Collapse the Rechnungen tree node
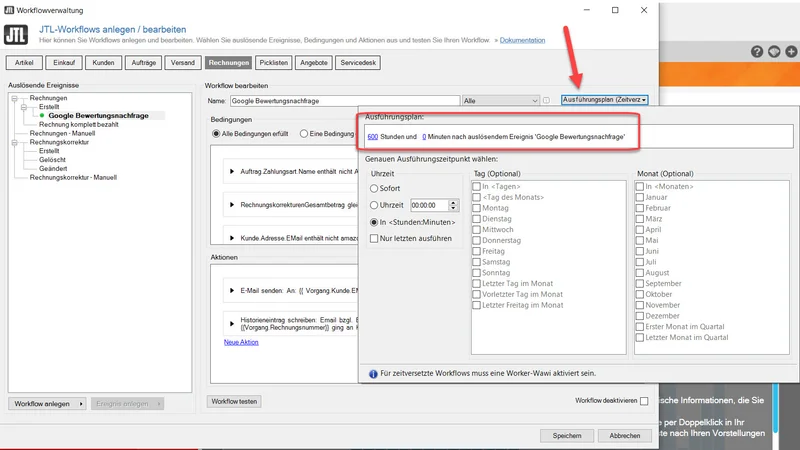The image size is (800, 450). (x=15, y=98)
